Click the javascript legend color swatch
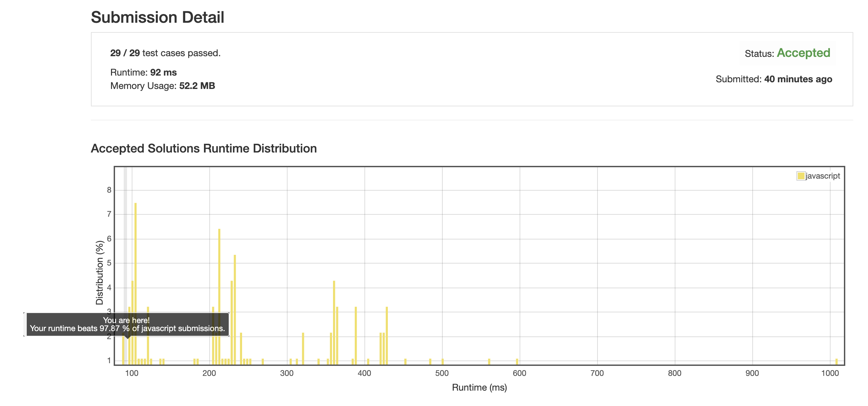Image resolution: width=868 pixels, height=406 pixels. [801, 176]
